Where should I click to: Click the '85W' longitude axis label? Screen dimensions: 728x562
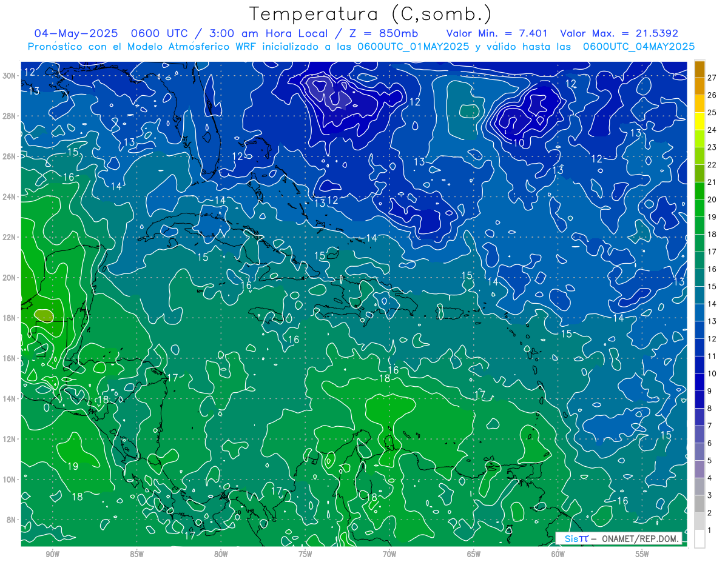(x=136, y=554)
